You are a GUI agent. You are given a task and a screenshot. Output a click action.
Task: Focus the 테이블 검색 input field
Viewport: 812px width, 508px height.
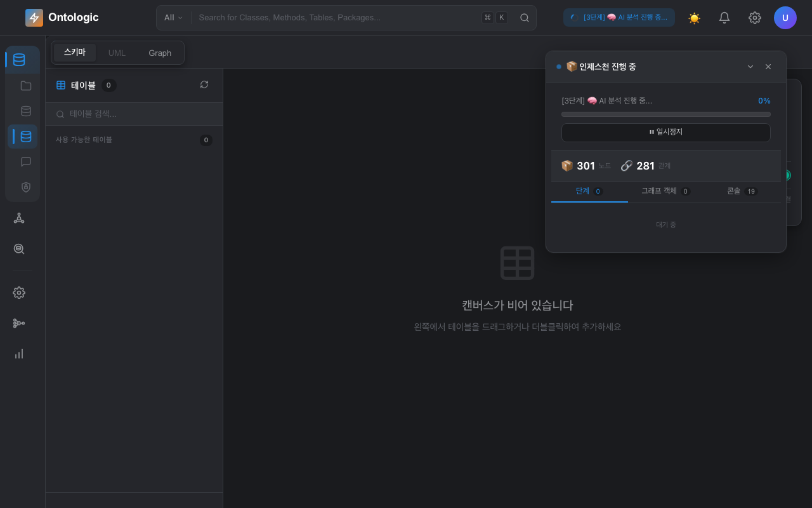(134, 114)
